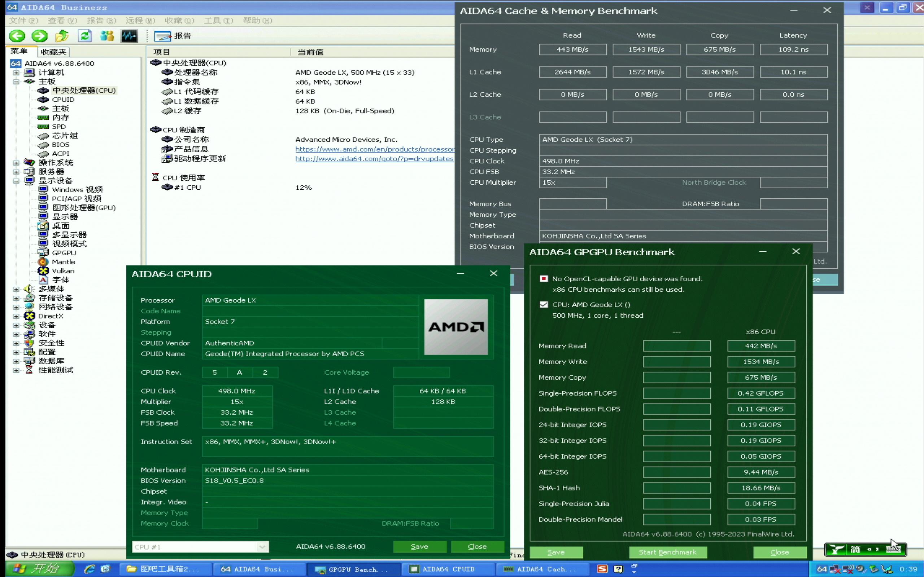Open the 工具(T) menu
Image resolution: width=924 pixels, height=577 pixels.
pos(218,21)
